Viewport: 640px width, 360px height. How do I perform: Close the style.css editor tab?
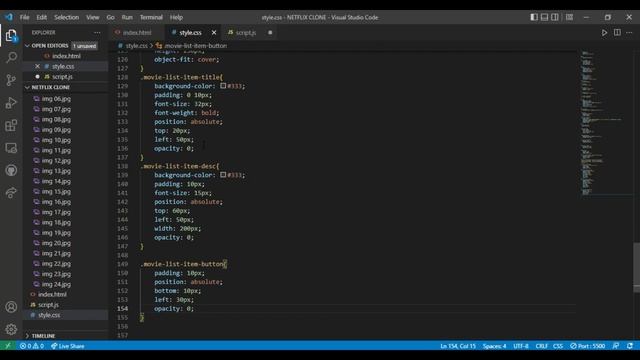coord(214,33)
